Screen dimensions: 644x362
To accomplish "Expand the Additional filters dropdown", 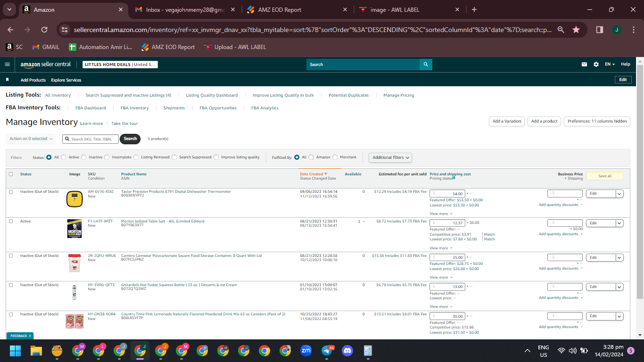I will (390, 157).
